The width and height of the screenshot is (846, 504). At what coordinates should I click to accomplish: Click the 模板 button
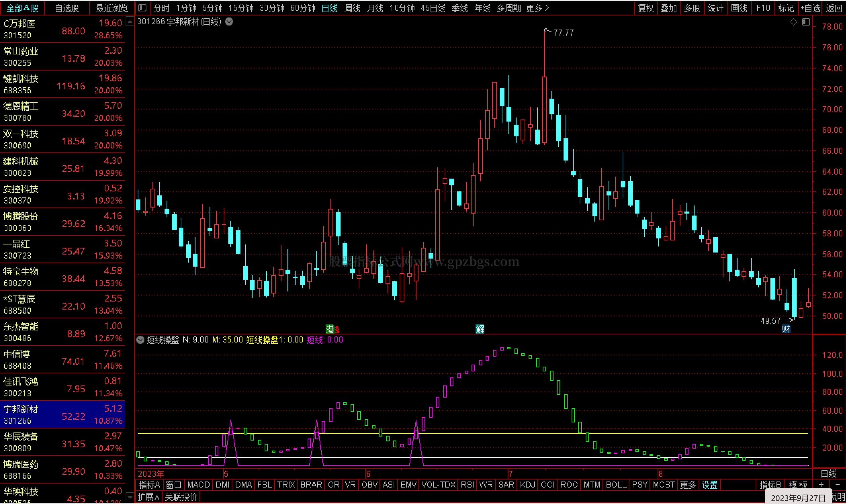tap(798, 485)
